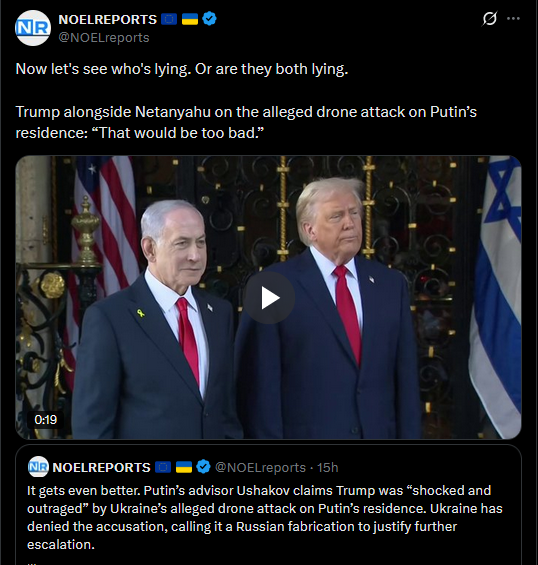This screenshot has width=538, height=565.
Task: Click the 0:19 video duration label
Action: [45, 419]
